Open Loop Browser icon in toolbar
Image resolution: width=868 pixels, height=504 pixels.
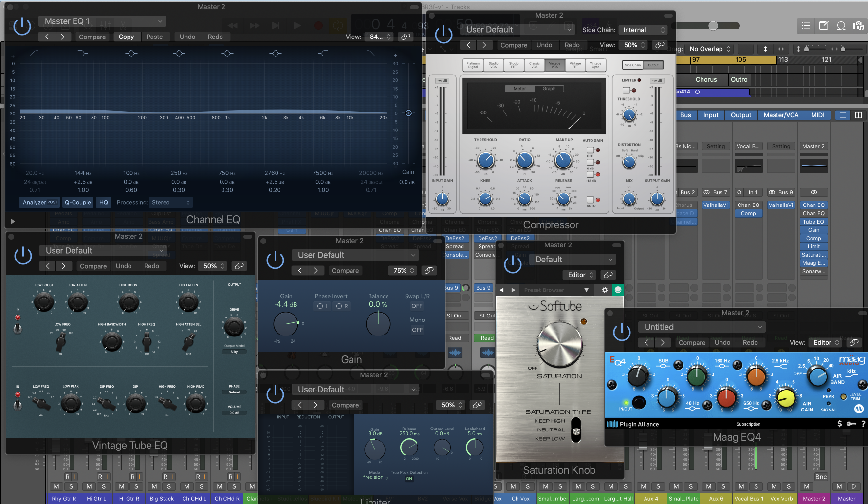pyautogui.click(x=841, y=26)
